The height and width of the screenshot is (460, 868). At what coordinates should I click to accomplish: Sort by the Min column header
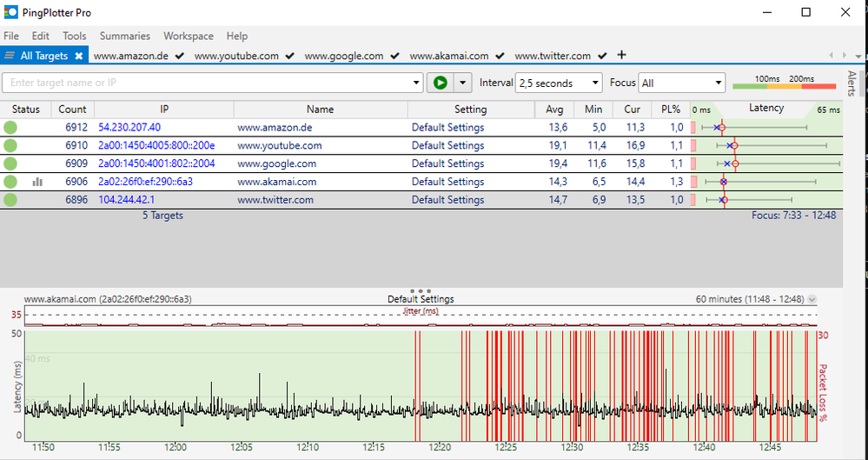(x=593, y=110)
